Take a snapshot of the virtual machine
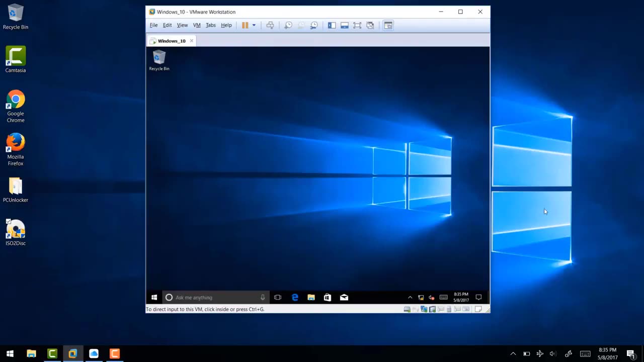Screen dimensions: 644x362 point(288,25)
